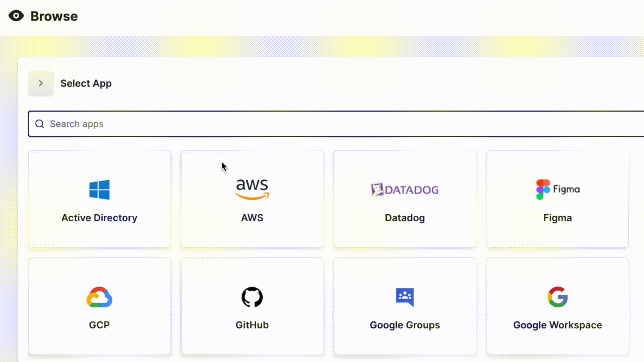The image size is (644, 362).
Task: Open the Google Workspace label
Action: coord(557,325)
